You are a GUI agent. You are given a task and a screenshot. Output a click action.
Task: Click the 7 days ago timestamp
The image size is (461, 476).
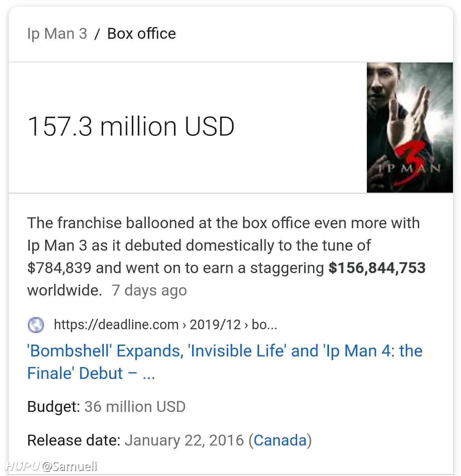pos(149,290)
